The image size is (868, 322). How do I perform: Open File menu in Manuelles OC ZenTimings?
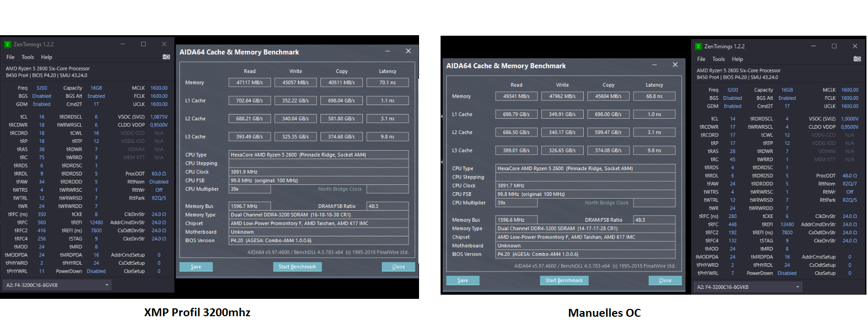click(x=701, y=59)
